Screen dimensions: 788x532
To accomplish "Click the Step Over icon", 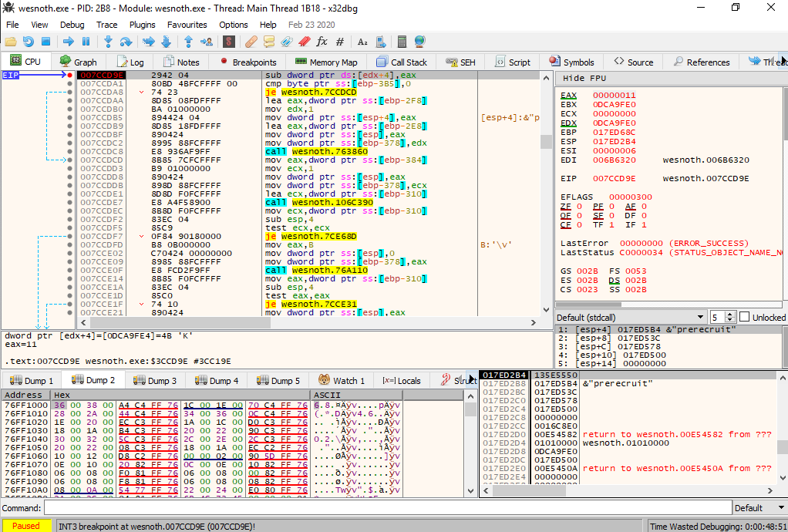I will pyautogui.click(x=126, y=42).
